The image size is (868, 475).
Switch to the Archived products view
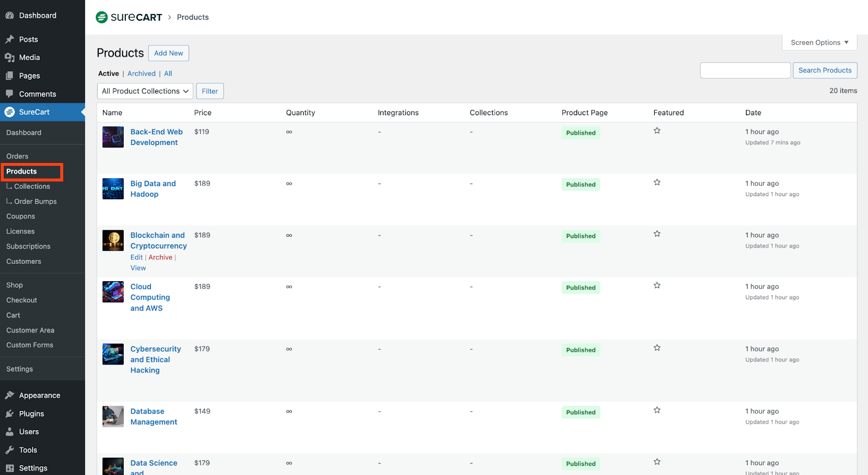click(142, 74)
